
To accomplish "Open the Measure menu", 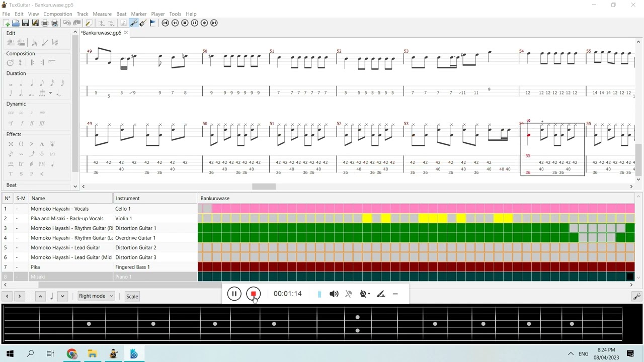I will 102,14.
